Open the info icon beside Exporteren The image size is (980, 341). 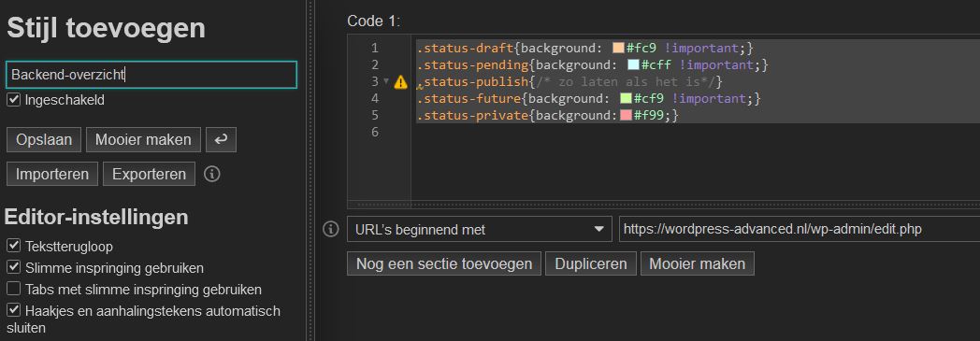tap(212, 175)
